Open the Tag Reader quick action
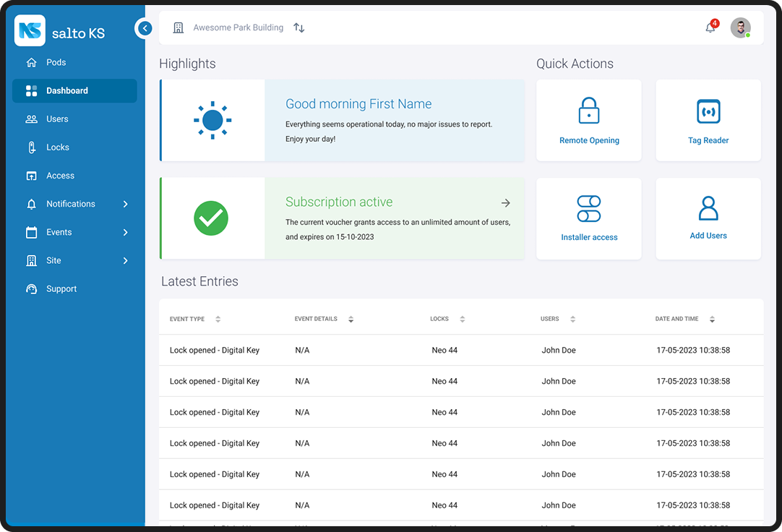Image resolution: width=782 pixels, height=532 pixels. [708, 121]
